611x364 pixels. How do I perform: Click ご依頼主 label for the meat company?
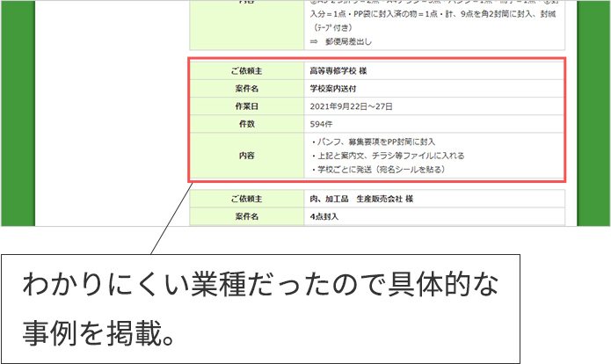click(x=247, y=199)
